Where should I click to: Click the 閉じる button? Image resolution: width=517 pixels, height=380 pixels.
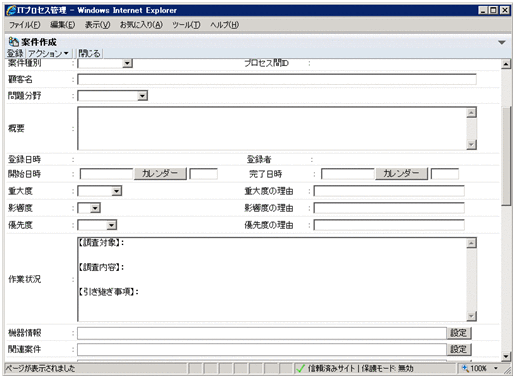(x=89, y=53)
